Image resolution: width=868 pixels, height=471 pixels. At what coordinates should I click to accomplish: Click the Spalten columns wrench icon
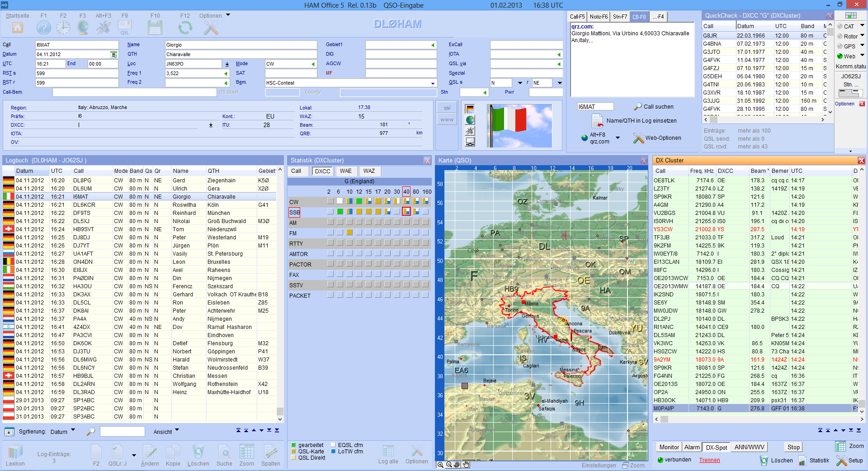[x=270, y=452]
